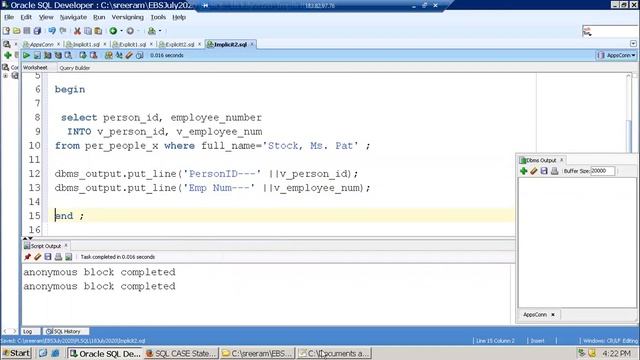Enable DBMS Output with green plus
This screenshot has height=360, width=640.
523,171
